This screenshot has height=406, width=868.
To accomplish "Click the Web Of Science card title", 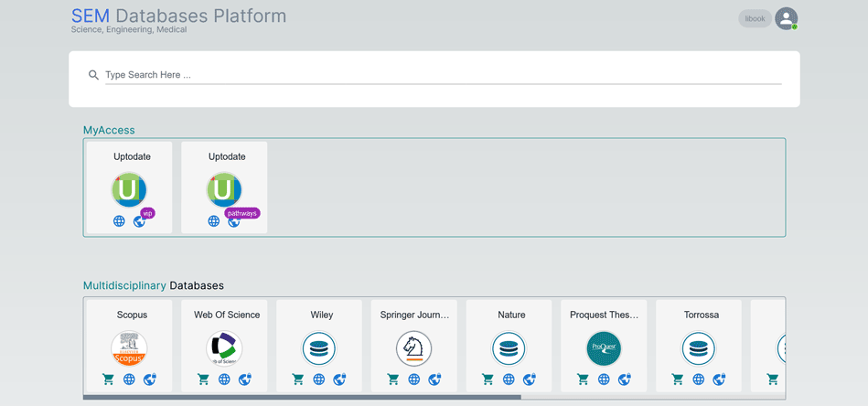I will coord(227,315).
